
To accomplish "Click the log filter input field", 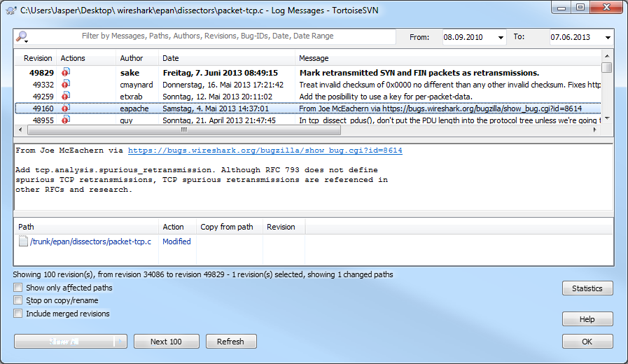I will coord(207,36).
